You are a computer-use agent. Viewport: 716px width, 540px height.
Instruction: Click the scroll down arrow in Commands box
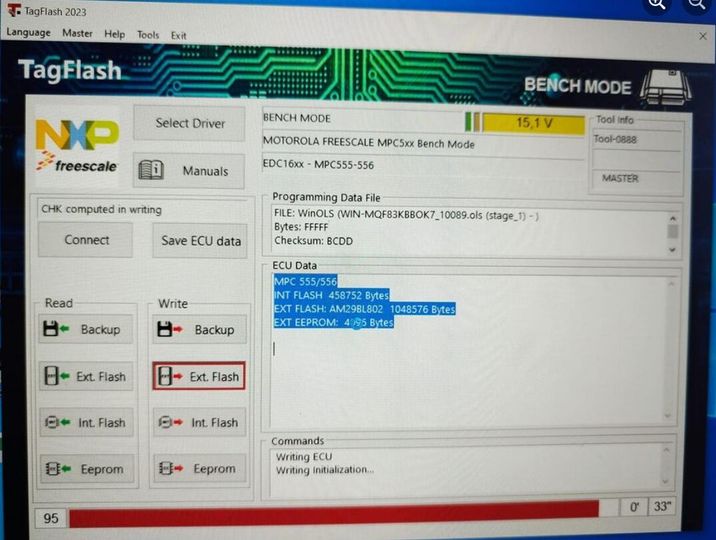(665, 482)
